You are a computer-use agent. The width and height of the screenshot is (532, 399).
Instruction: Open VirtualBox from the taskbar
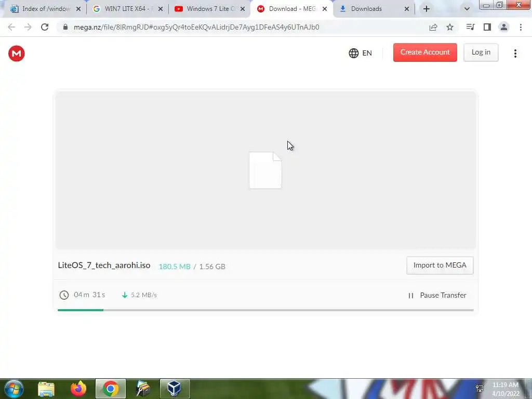pos(175,389)
